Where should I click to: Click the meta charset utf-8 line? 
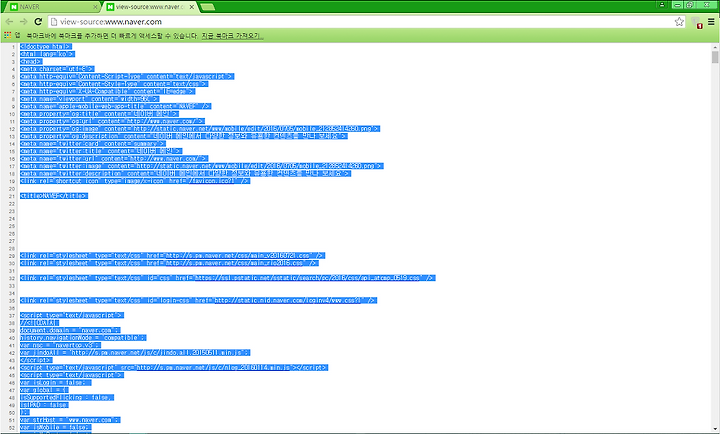click(57, 69)
